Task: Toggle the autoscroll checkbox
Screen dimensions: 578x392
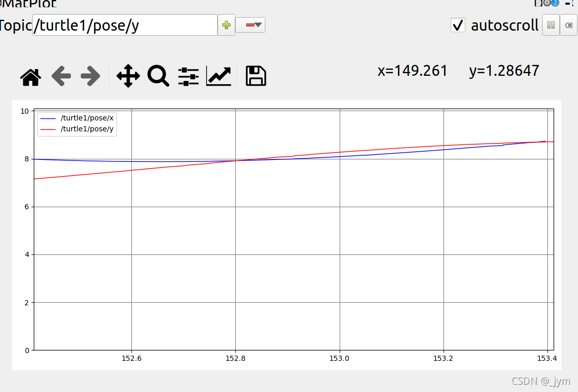Action: pyautogui.click(x=458, y=25)
